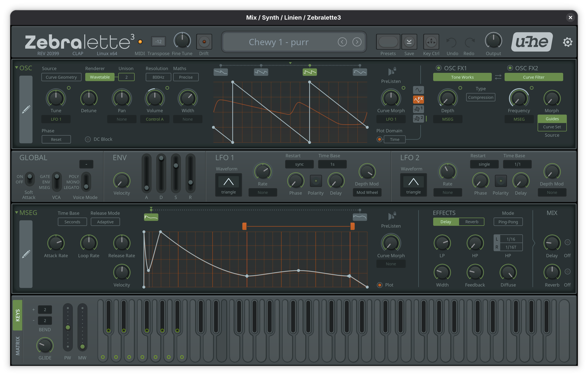Open the Key Ctrl panel
The image size is (588, 376).
[431, 42]
